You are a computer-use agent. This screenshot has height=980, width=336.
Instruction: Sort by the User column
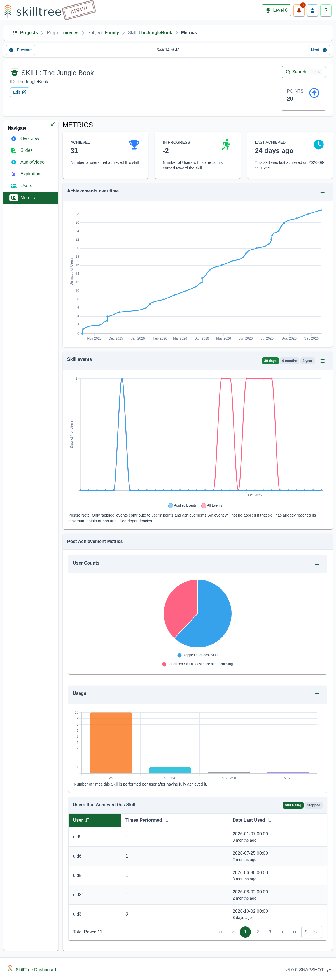click(x=94, y=821)
